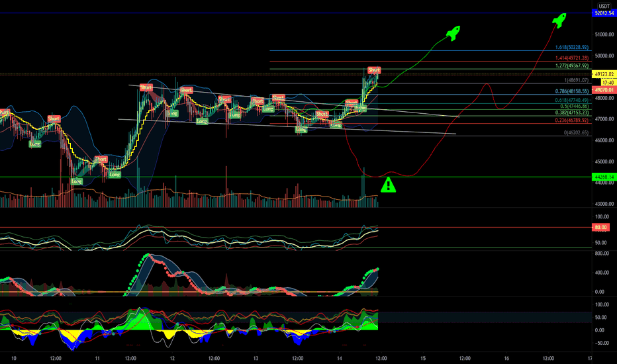Select the yellow 49123.02 current price label
The image size is (617, 364).
604,74
